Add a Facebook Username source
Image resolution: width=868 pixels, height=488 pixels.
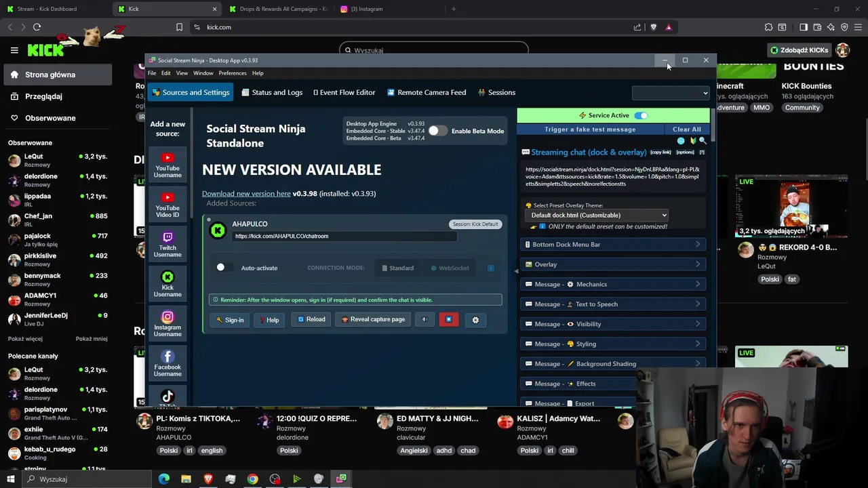(x=167, y=364)
